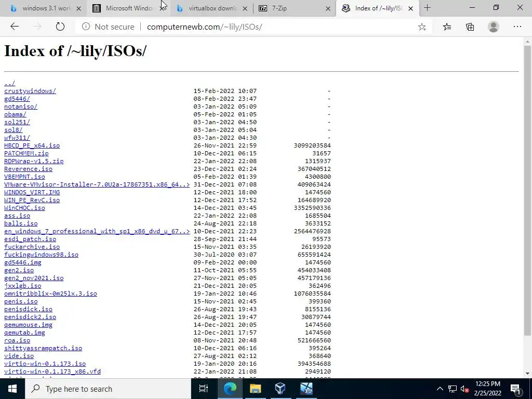Add this page to favorites with star icon
The height and width of the screenshot is (399, 532).
[x=422, y=27]
